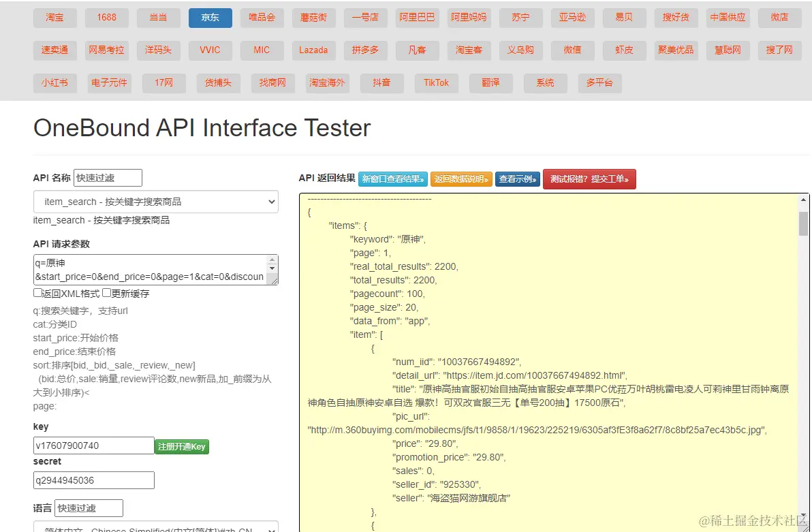The image size is (812, 532).
Task: Open the 翻译 tab
Action: pyautogui.click(x=491, y=83)
